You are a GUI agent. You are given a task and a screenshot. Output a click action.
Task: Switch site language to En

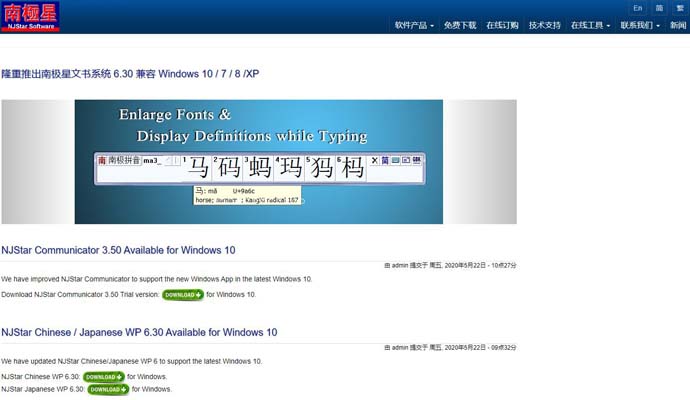638,8
